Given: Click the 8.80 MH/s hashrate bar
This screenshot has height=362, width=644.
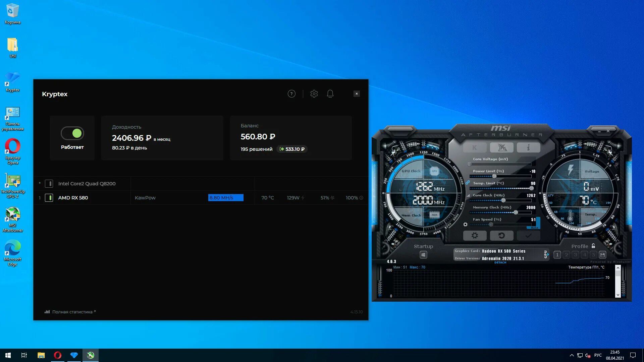Looking at the screenshot, I should coord(226,198).
